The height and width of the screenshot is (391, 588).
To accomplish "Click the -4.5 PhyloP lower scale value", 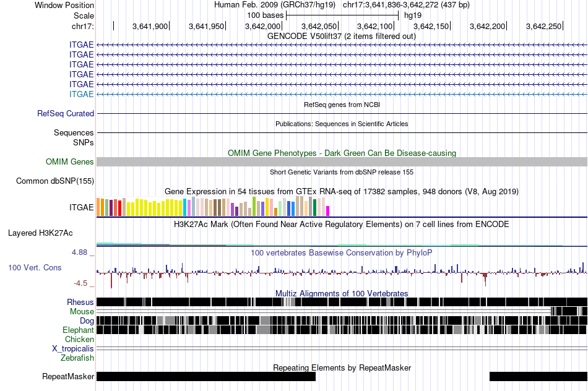I will point(80,283).
